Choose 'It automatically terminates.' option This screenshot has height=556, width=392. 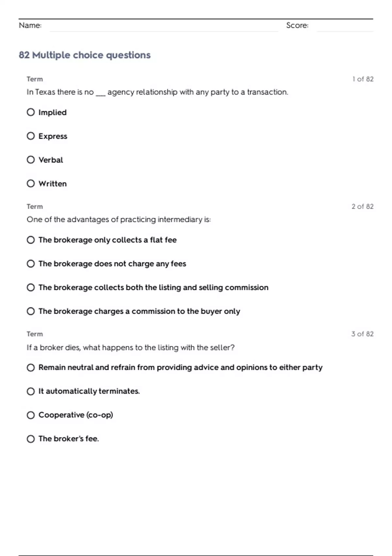[31, 391]
